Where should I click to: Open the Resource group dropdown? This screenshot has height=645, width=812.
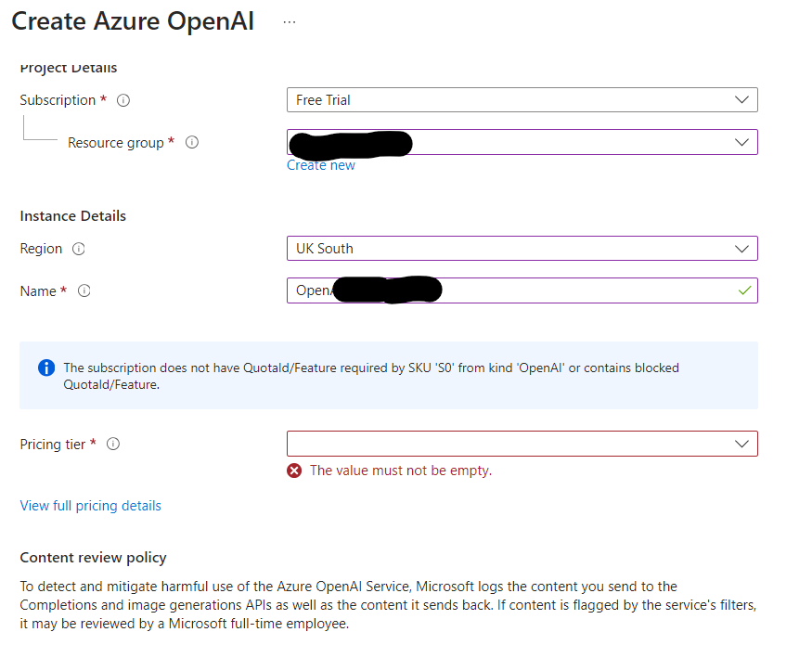click(522, 142)
